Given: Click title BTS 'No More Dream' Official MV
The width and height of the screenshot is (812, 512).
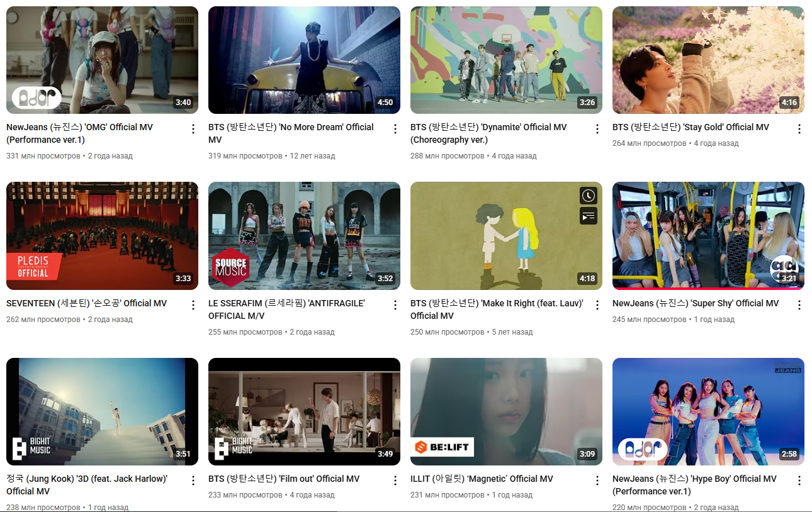Looking at the screenshot, I should (x=291, y=133).
